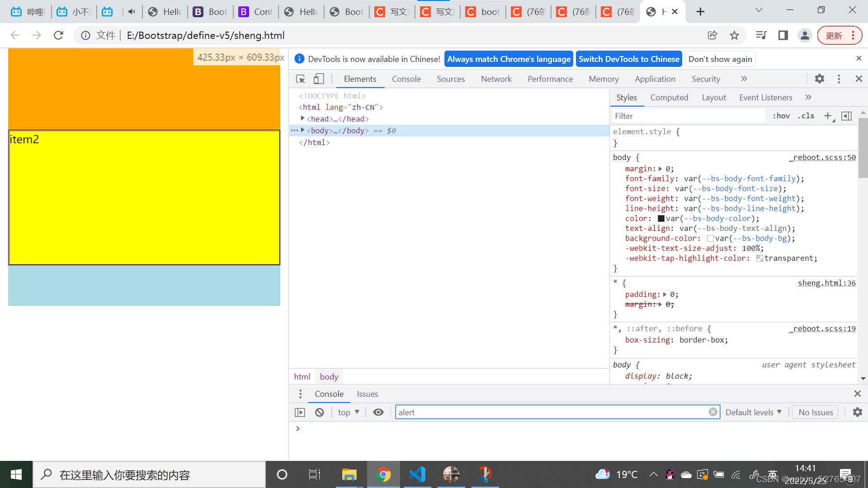This screenshot has height=488, width=868.
Task: Click Always match Chrome's language button
Action: [509, 59]
